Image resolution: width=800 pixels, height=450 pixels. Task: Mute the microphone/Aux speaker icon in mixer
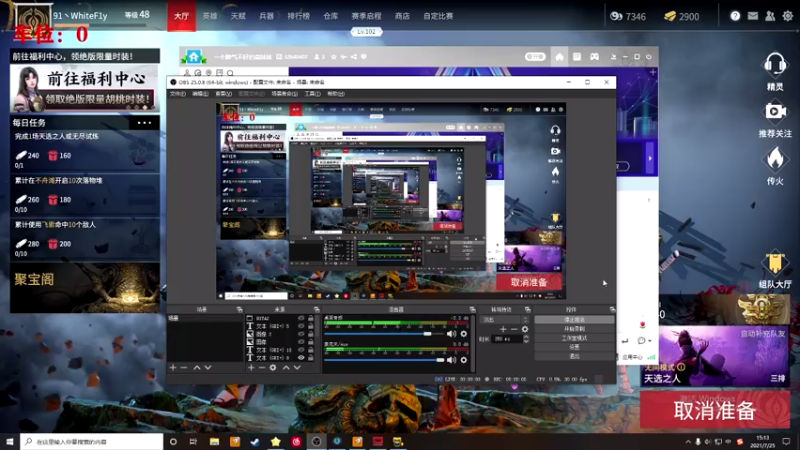click(x=452, y=360)
